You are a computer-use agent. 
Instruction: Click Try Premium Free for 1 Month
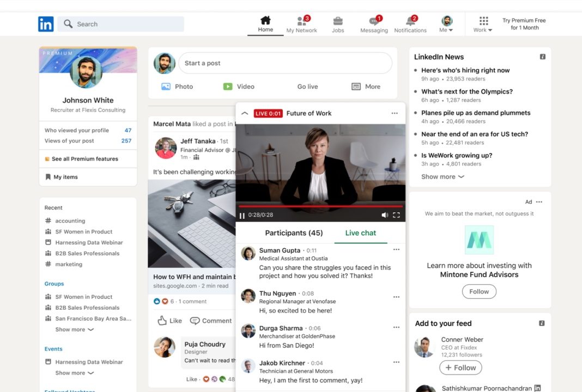(524, 24)
